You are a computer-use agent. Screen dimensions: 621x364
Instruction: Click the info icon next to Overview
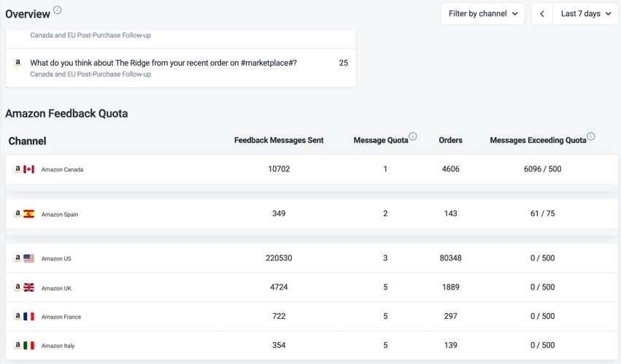[x=58, y=10]
